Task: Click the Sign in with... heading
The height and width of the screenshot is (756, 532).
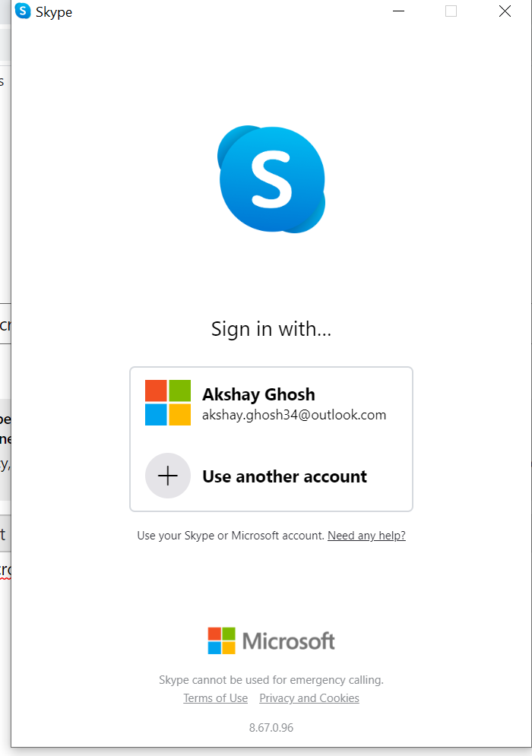Action: pyautogui.click(x=271, y=329)
